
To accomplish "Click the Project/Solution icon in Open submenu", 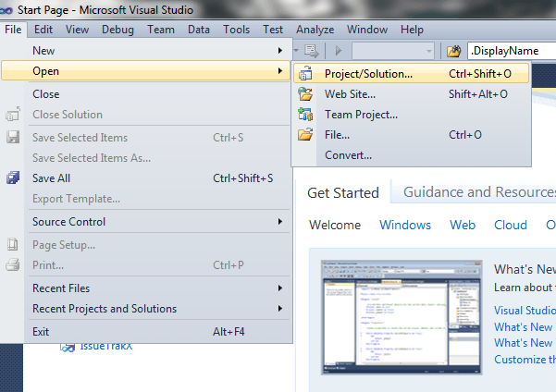I will coord(306,72).
